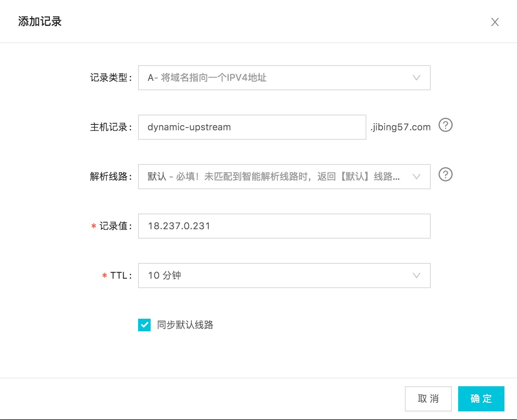Toggle the 同步默认线路 checkbox
517x420 pixels.
click(144, 325)
